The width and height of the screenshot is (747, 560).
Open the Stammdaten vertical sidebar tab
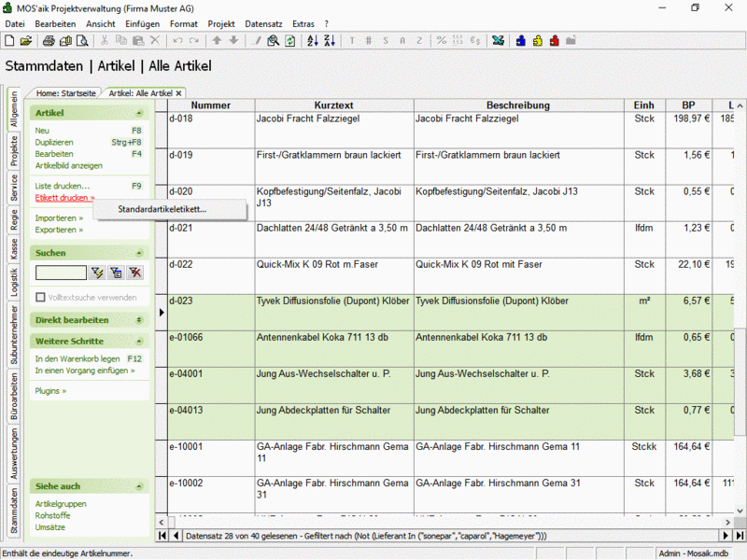[14, 511]
